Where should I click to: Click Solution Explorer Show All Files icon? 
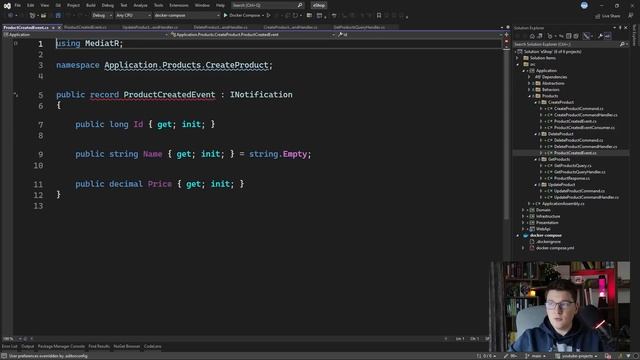pyautogui.click(x=576, y=36)
